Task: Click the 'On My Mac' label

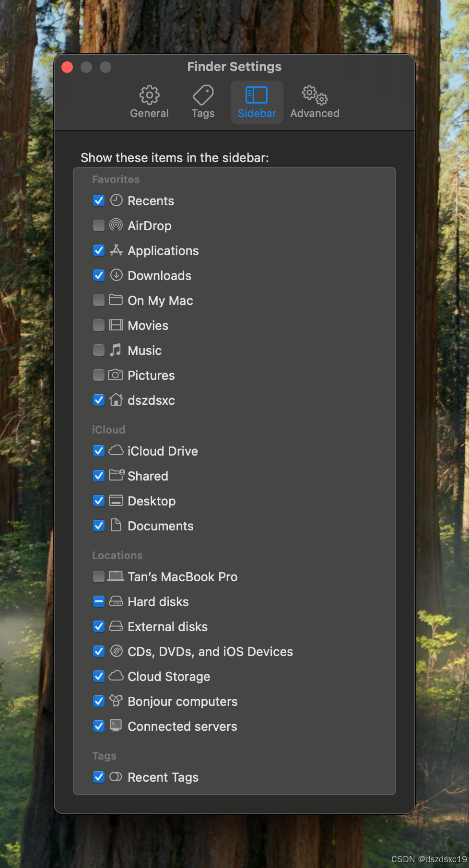Action: (x=160, y=300)
